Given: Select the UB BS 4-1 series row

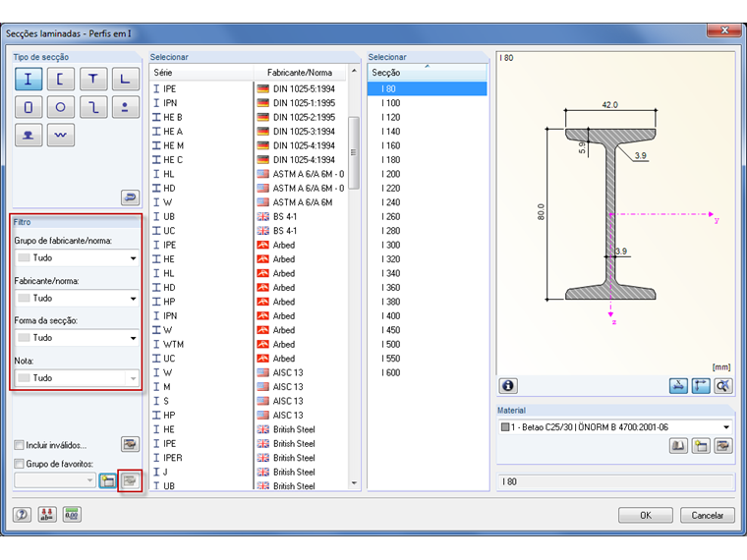Looking at the screenshot, I should pos(249,217).
